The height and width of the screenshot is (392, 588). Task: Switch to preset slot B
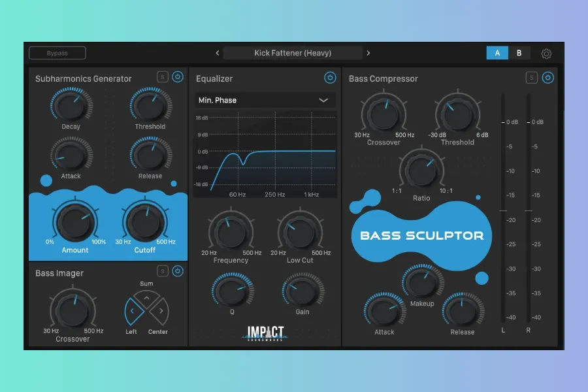pyautogui.click(x=519, y=53)
